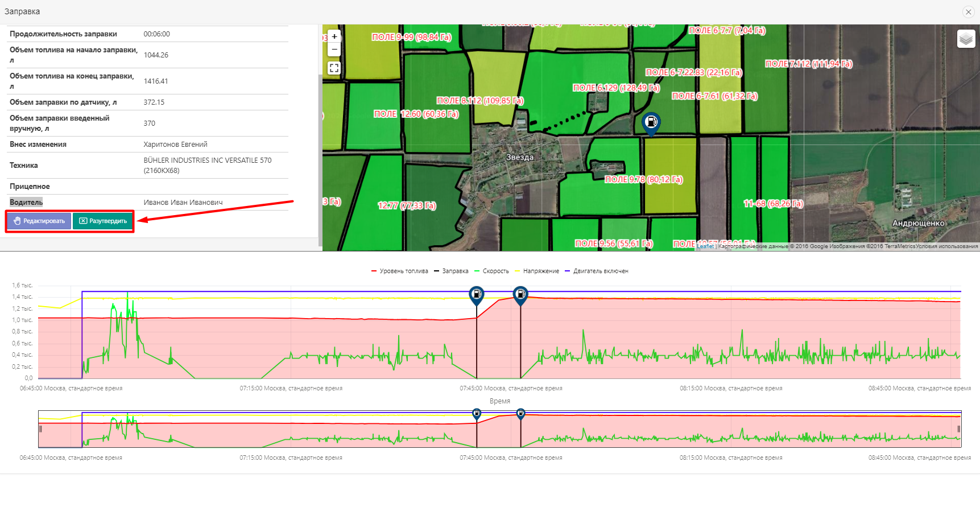Click the Разутвердить button
This screenshot has width=980, height=511.
(x=103, y=221)
